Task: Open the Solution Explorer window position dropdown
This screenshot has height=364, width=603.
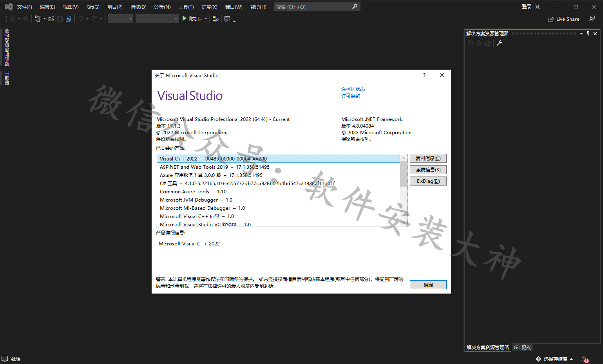Action: (581, 34)
